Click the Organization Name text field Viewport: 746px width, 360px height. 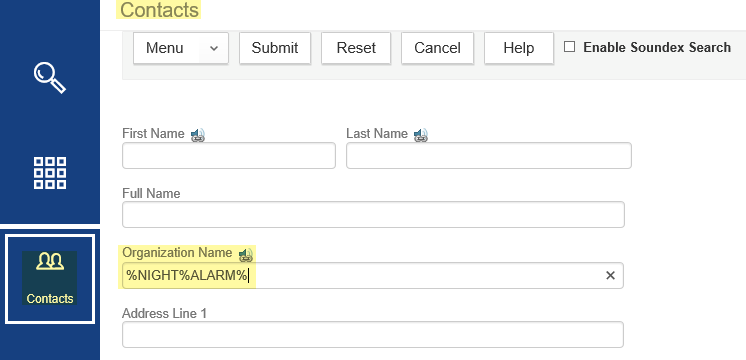[373, 275]
